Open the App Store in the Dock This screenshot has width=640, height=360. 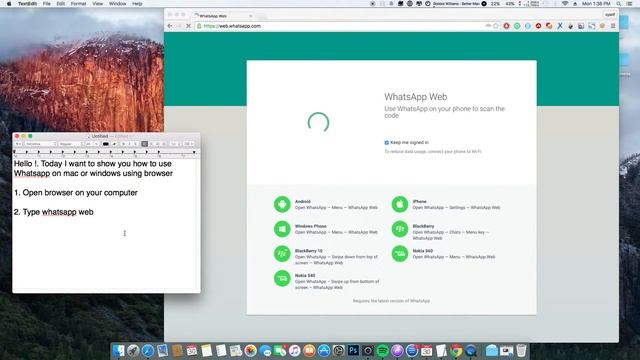(x=324, y=351)
